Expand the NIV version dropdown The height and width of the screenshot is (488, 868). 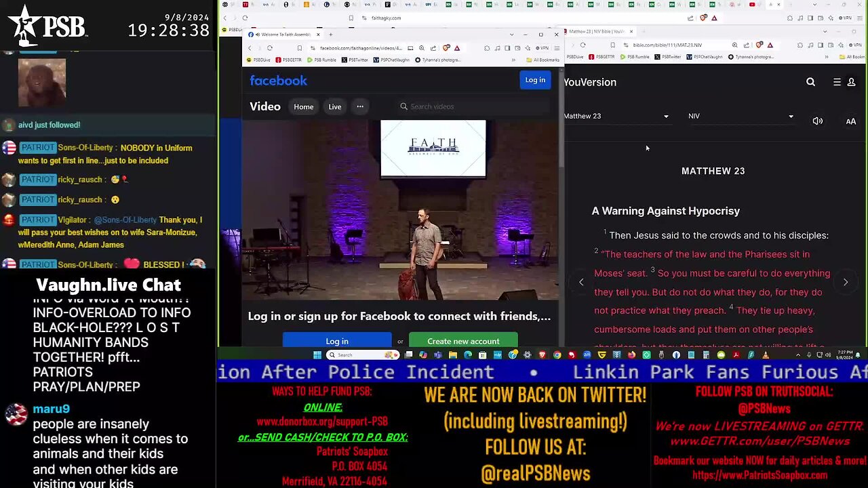[741, 116]
